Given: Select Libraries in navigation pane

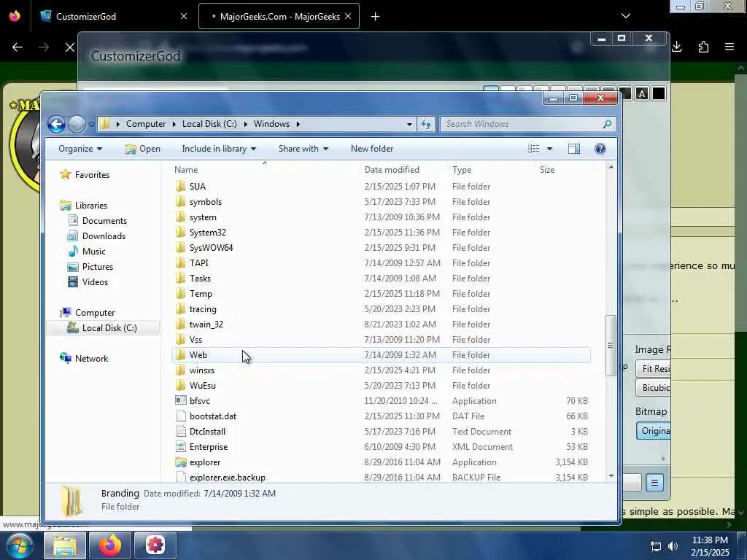Looking at the screenshot, I should coord(90,205).
